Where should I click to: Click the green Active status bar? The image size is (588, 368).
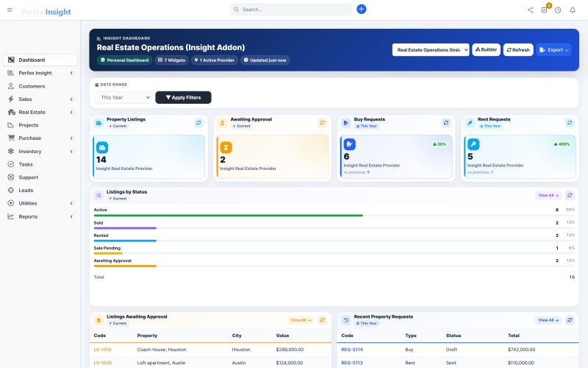coord(229,216)
